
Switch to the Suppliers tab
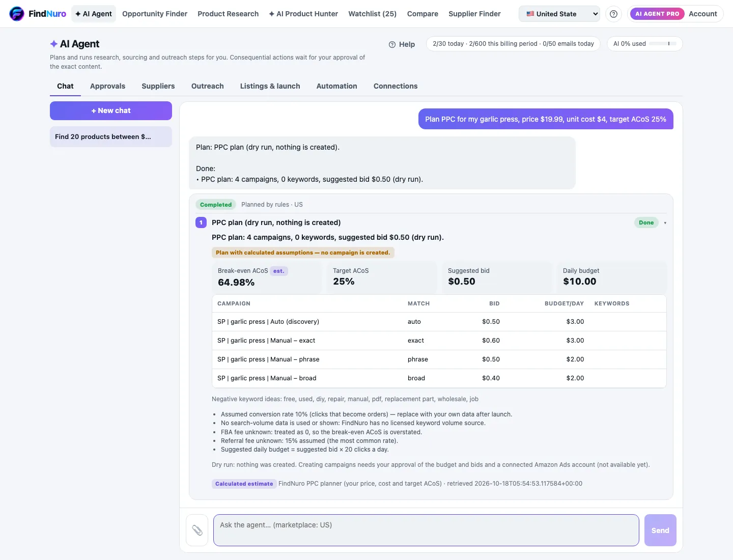click(x=158, y=86)
